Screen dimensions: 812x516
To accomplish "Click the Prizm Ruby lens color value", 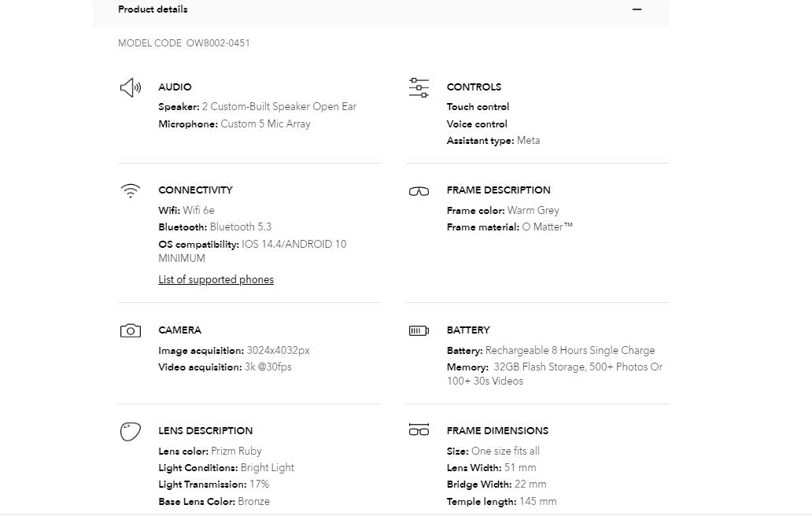I will click(236, 451).
